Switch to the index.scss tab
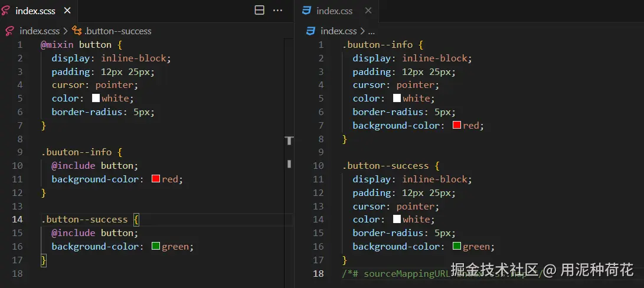 click(x=35, y=11)
